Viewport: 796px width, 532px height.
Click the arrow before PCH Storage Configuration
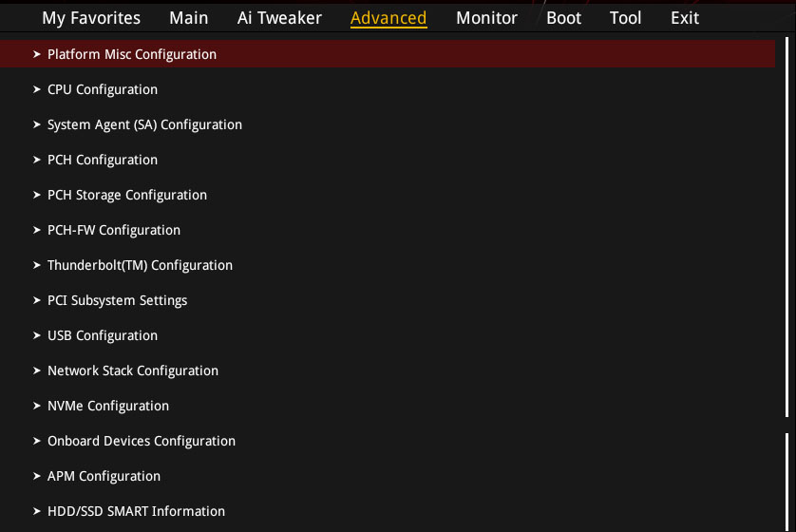pos(36,195)
